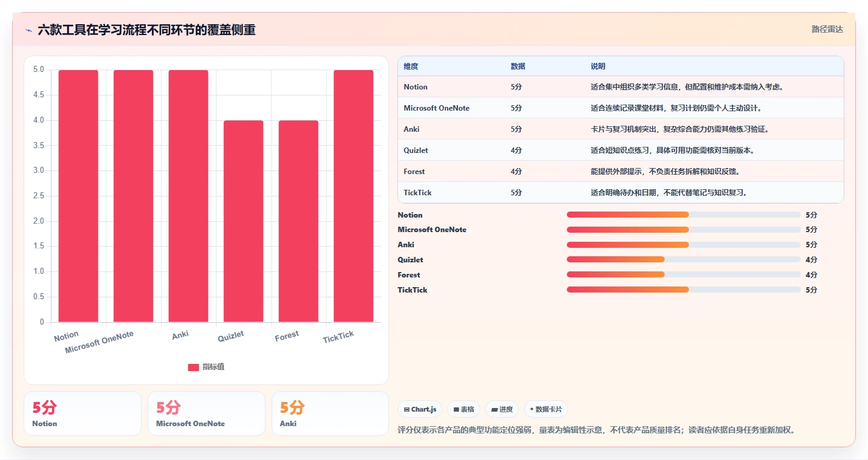Click the page title about 六款工具

coord(146,30)
